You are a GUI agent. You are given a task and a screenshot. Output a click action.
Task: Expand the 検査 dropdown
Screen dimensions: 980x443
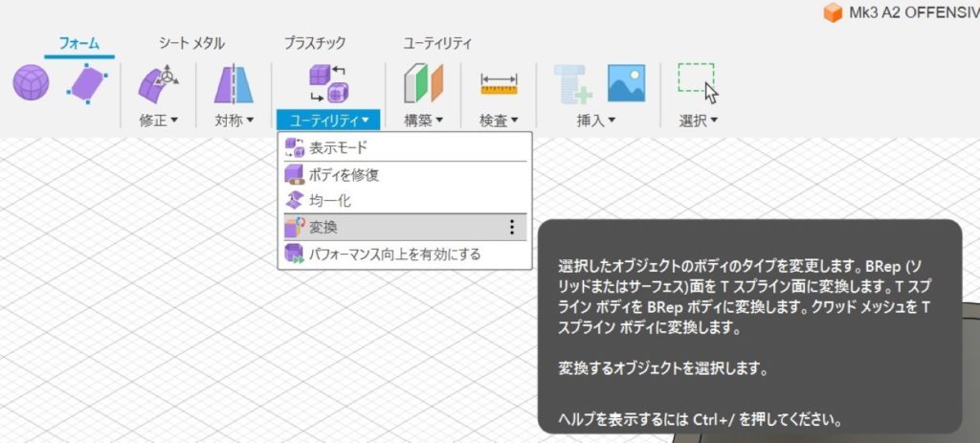(x=499, y=121)
